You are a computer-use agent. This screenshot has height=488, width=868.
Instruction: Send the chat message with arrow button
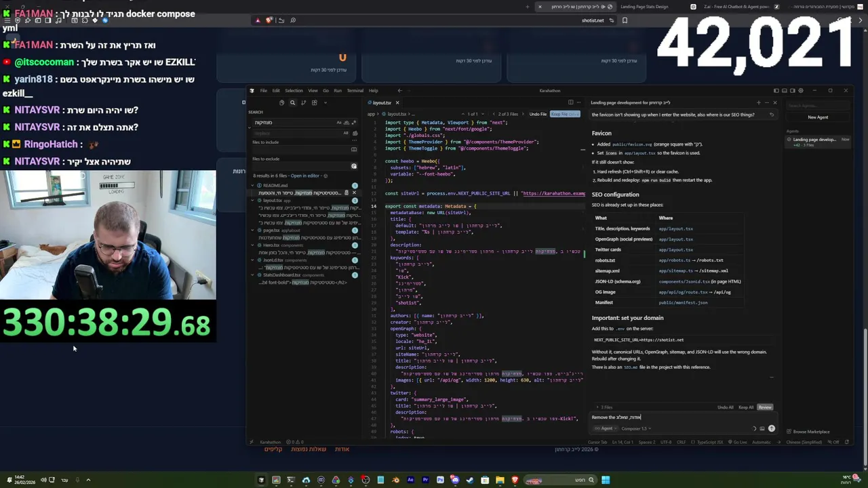click(x=772, y=428)
